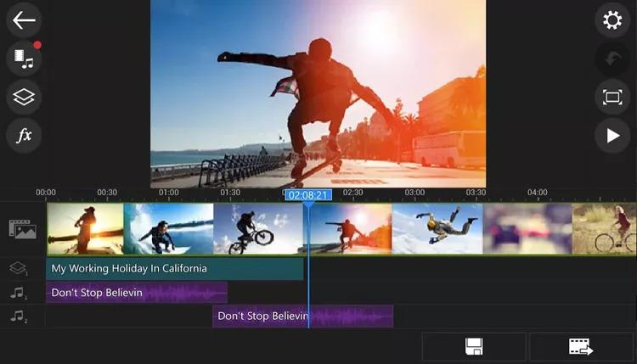
Task: Select the blurred car clip
Action: click(527, 229)
